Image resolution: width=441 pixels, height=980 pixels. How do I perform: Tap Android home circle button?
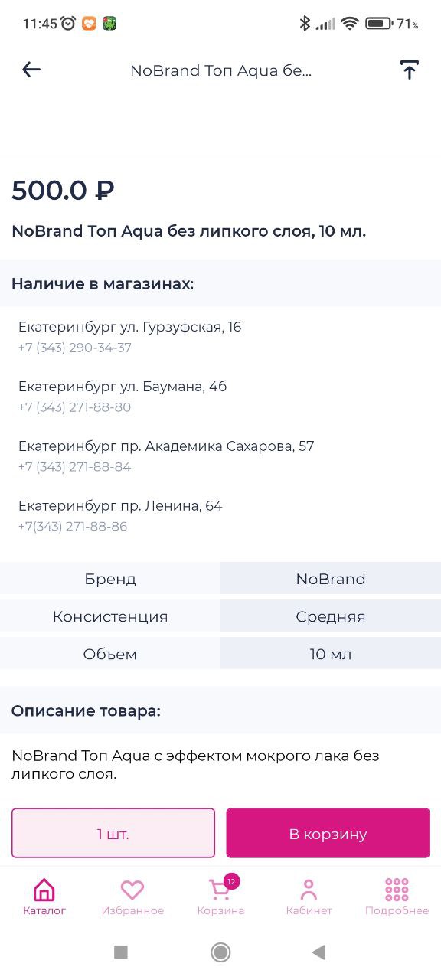[x=220, y=952]
